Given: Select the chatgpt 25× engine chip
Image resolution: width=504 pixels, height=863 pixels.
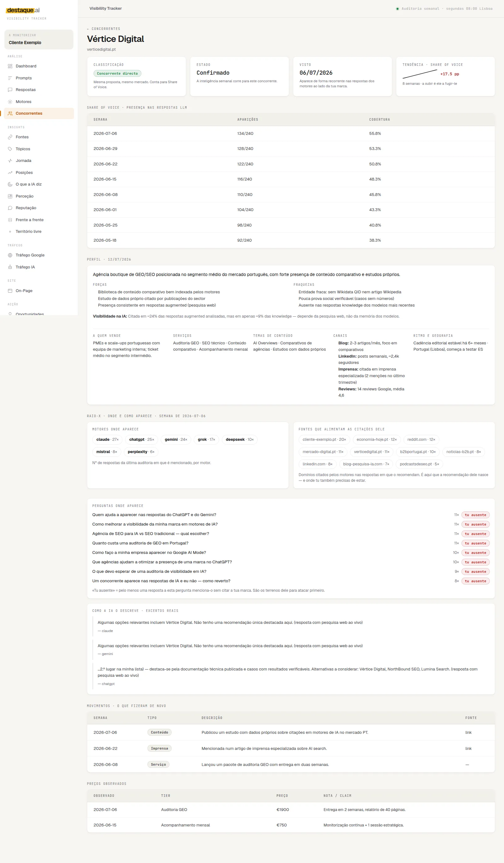Looking at the screenshot, I should click(141, 439).
